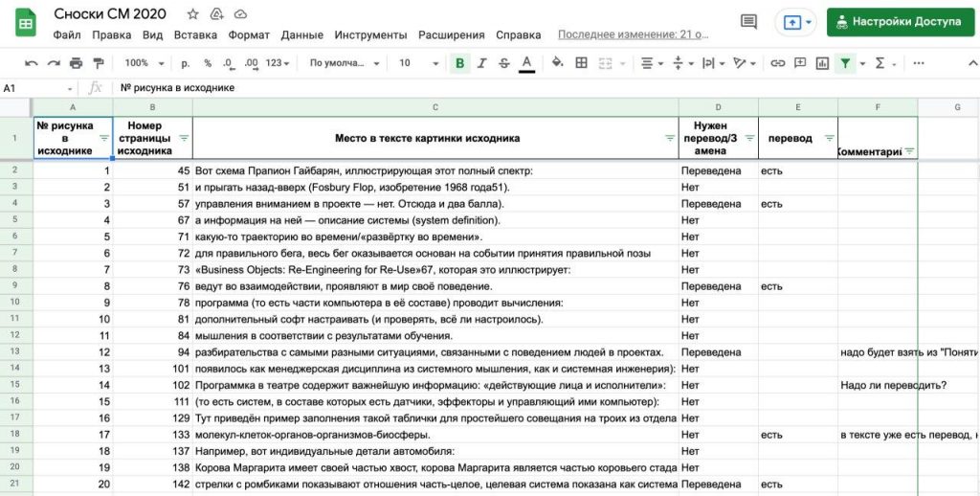Select cell with 'Надо ли переводить?'

tap(879, 385)
